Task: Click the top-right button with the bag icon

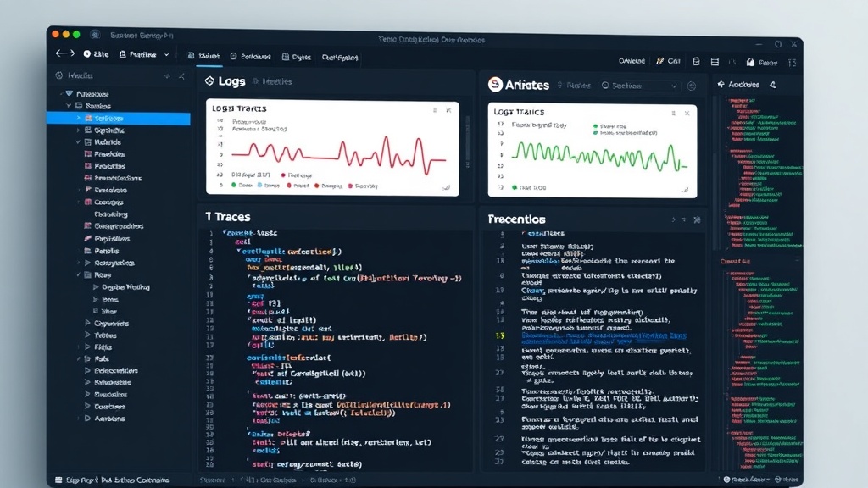Action: tap(762, 63)
